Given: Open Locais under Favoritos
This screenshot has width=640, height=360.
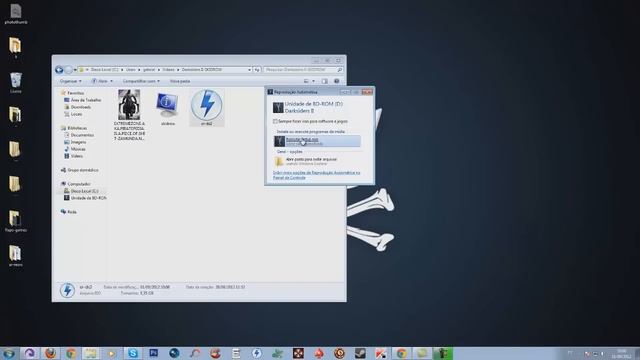Looking at the screenshot, I should (x=76, y=114).
